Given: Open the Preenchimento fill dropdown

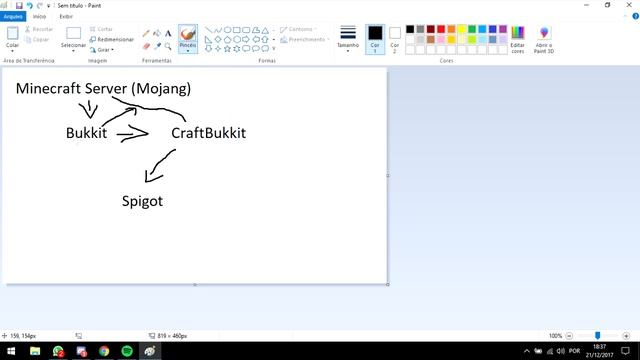Looking at the screenshot, I should tap(304, 40).
